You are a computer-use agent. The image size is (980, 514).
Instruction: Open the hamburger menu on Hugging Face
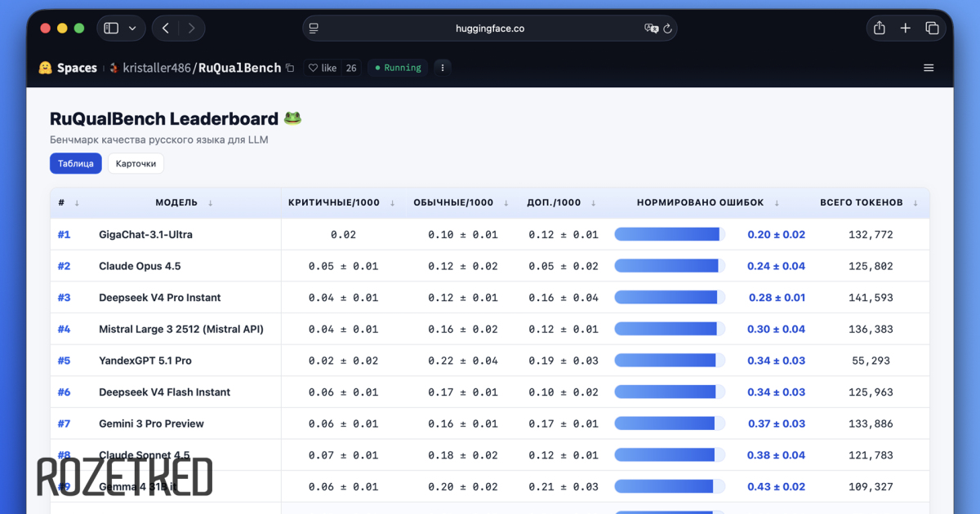click(929, 68)
